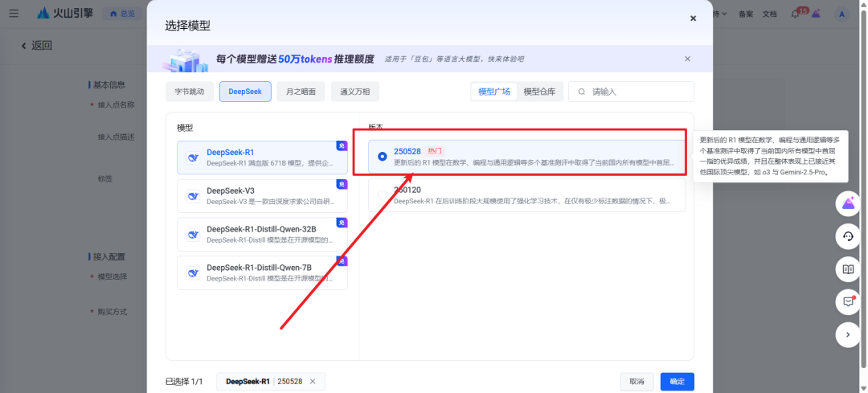Click the 免 badge on DeepSeek-R1 card
868x393 pixels.
coord(342,145)
